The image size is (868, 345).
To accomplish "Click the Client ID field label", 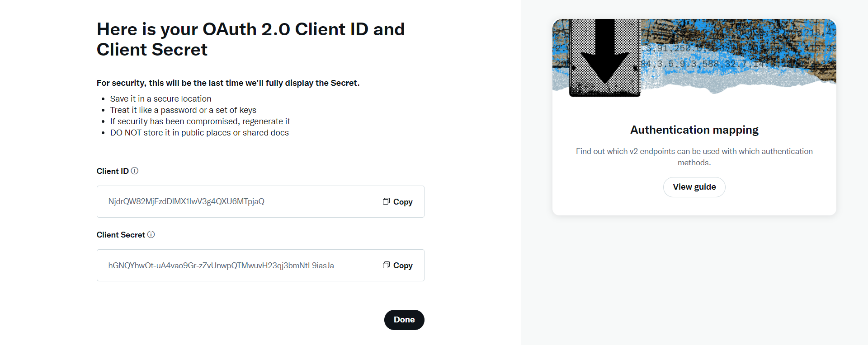I will pos(113,171).
